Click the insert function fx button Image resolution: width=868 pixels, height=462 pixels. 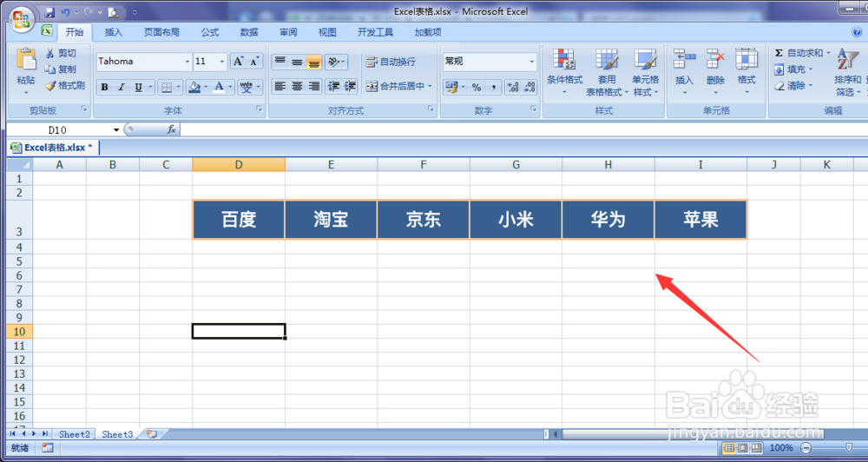click(171, 129)
